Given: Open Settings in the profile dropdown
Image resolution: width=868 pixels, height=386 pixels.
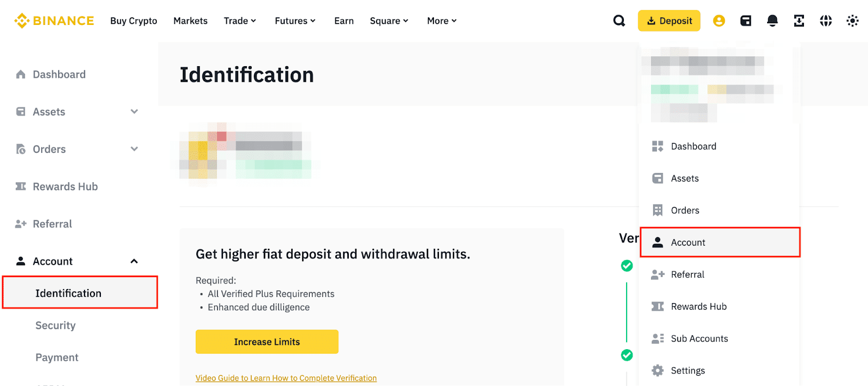Looking at the screenshot, I should [687, 370].
